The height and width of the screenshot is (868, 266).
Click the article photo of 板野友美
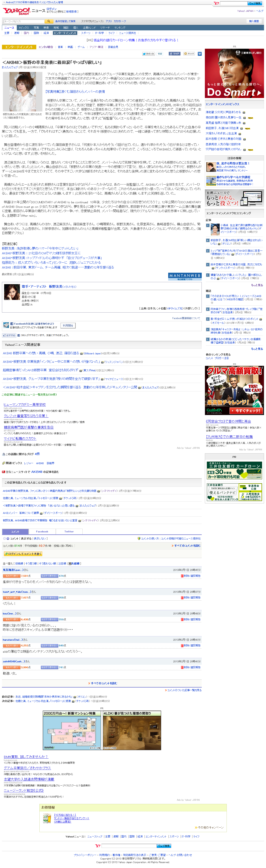23,91
